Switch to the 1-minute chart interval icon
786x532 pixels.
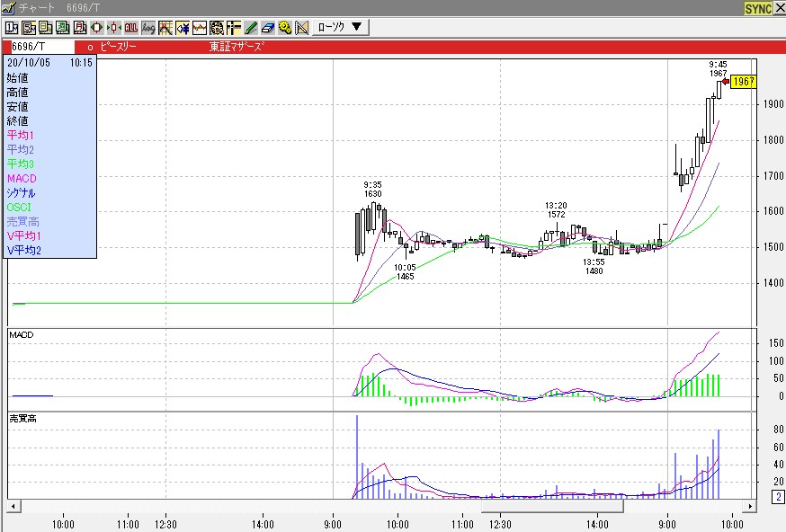13,27
